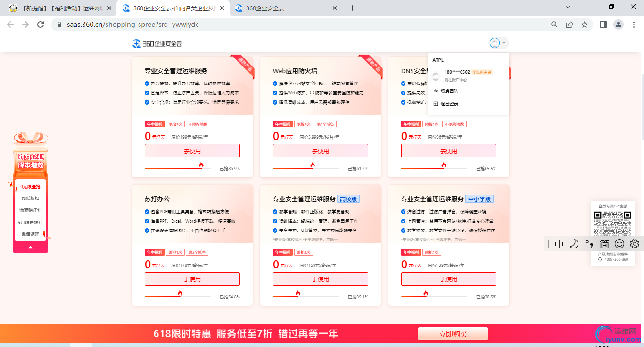Click the 限3个账号 tag on 苏打办公
Viewport: 644px width, 347px height.
[x=197, y=252]
